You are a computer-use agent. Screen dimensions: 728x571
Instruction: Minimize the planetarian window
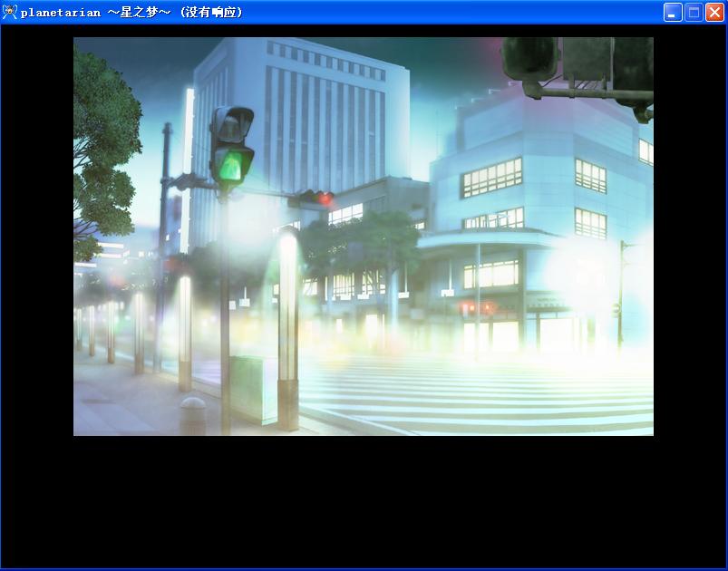click(673, 13)
